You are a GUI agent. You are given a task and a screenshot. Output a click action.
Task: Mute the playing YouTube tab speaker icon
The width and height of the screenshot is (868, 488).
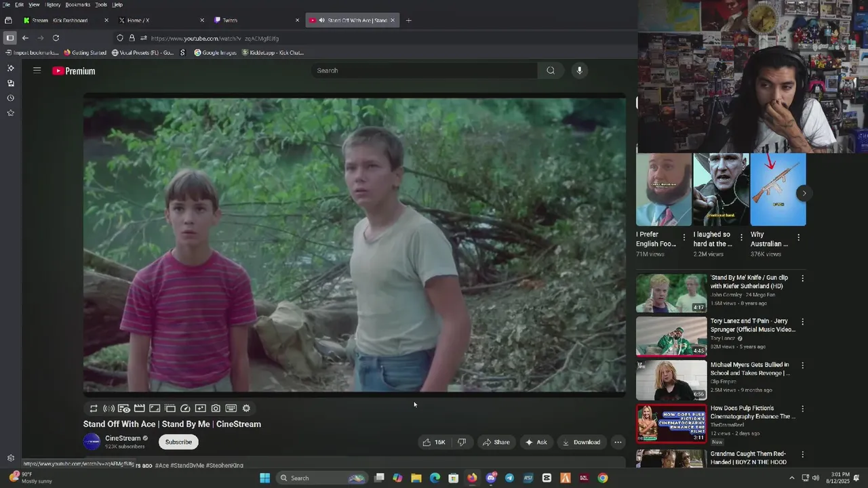(x=321, y=20)
